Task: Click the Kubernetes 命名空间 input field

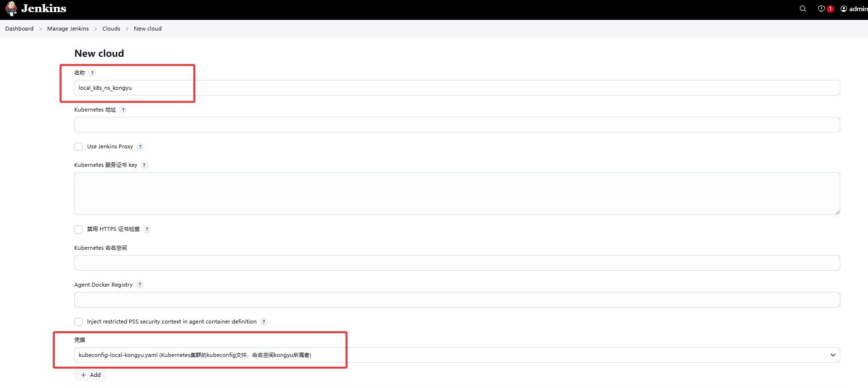Action: [x=457, y=263]
